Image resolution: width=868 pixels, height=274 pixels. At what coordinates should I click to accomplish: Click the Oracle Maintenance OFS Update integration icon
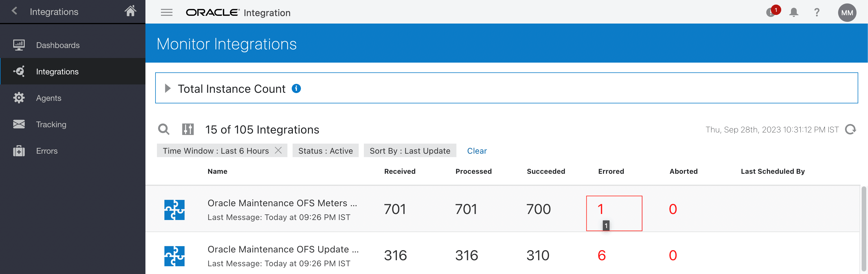tap(174, 256)
